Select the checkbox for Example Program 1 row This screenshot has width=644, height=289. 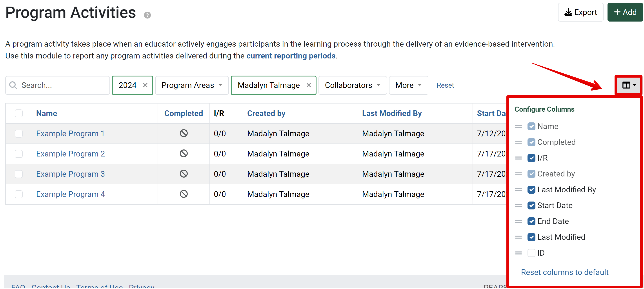coord(18,133)
